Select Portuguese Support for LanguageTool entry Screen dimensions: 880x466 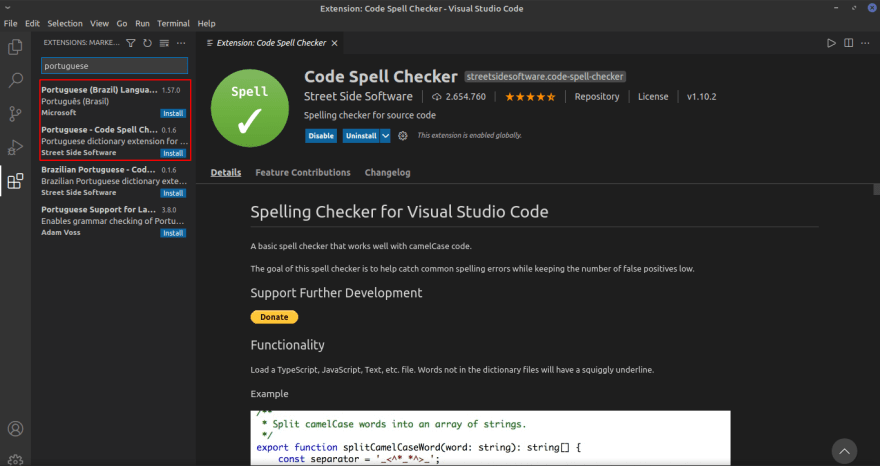click(x=114, y=221)
